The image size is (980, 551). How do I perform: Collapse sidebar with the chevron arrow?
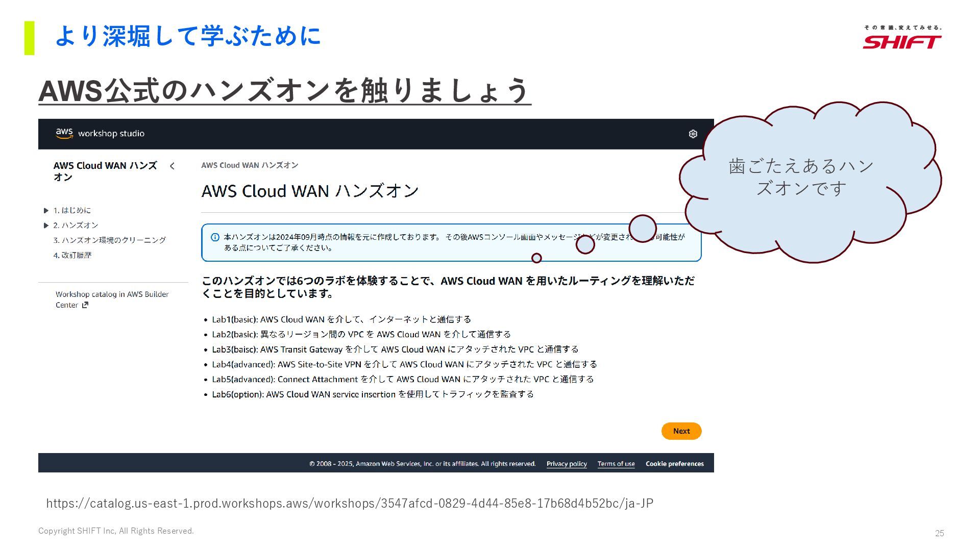coord(172,166)
